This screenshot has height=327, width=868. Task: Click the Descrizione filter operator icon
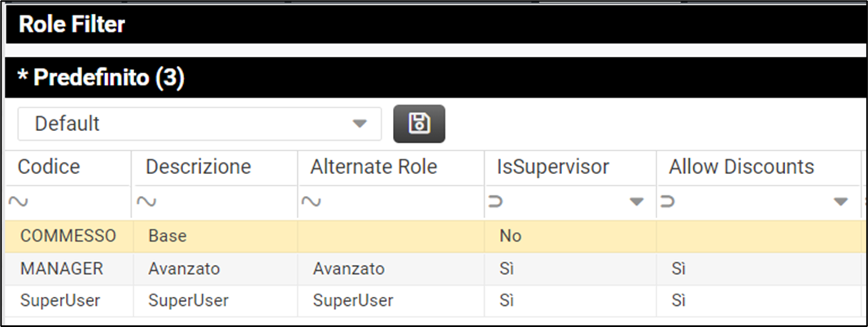coord(146,202)
